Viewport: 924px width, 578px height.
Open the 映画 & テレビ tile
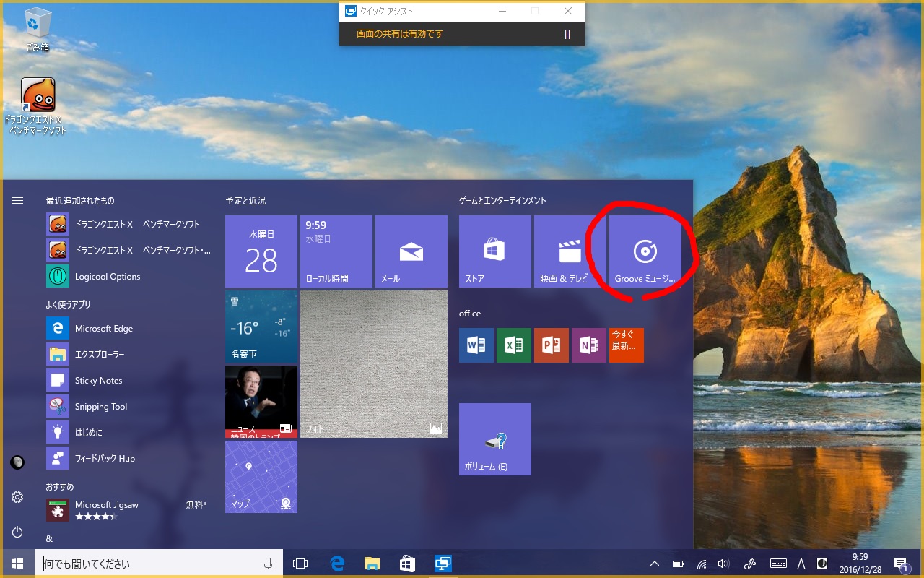point(570,251)
